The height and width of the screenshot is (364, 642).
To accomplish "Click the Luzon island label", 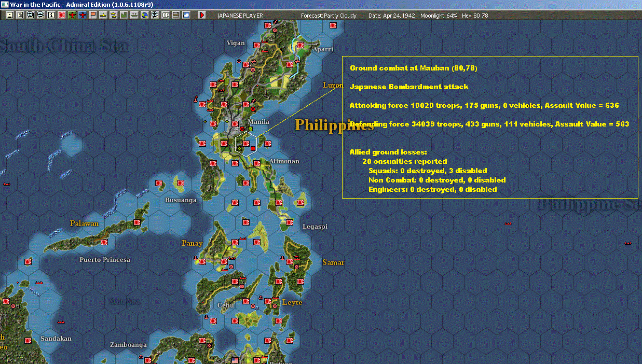I will tap(333, 85).
